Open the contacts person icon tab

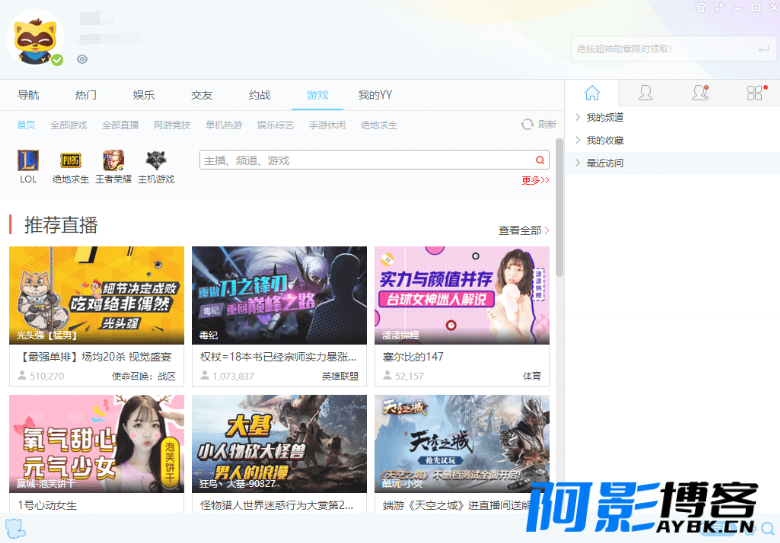pyautogui.click(x=646, y=93)
